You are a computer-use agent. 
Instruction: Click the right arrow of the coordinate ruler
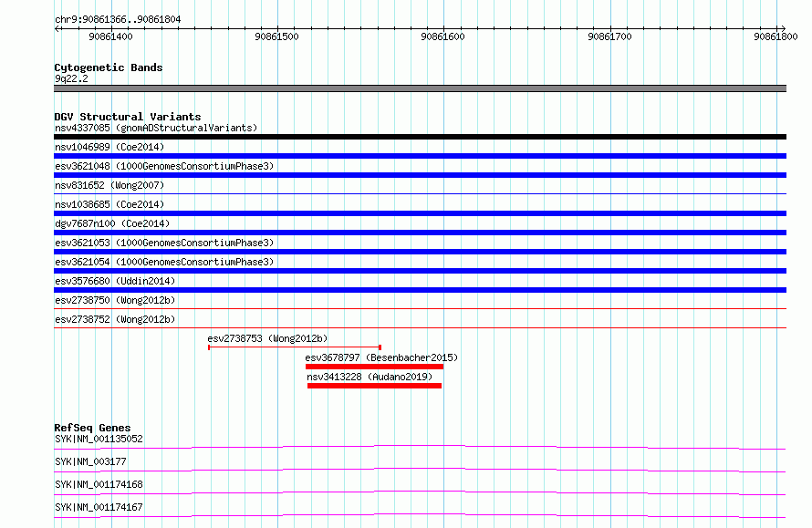783,29
